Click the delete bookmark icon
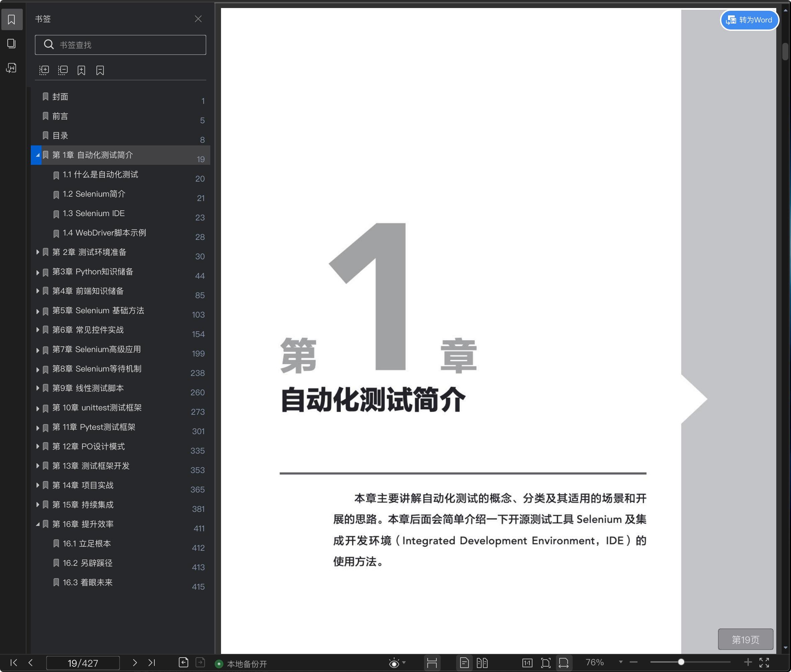 [100, 70]
